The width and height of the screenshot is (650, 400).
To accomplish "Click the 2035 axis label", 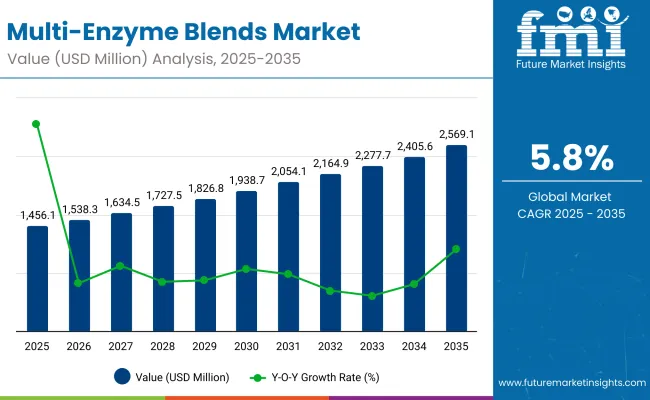I will point(456,346).
